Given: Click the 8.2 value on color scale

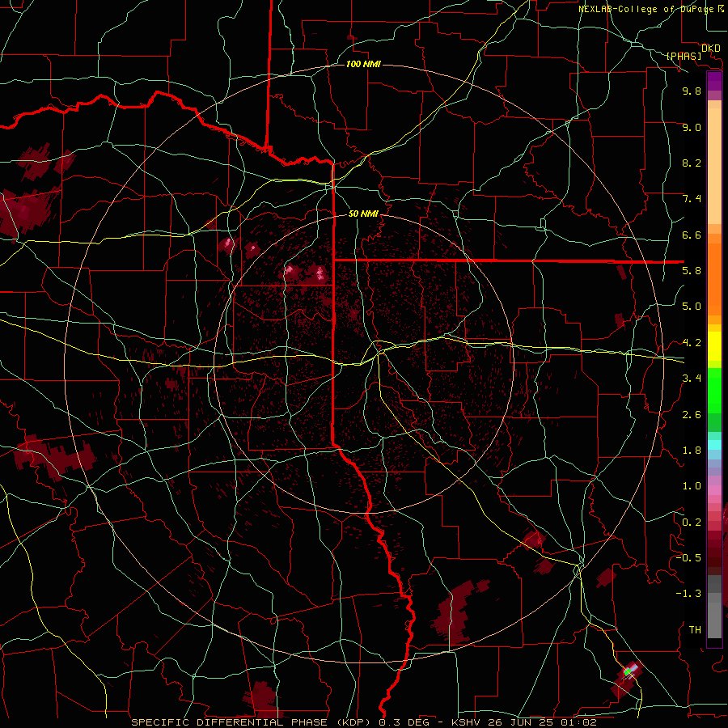Looking at the screenshot, I should click(692, 163).
